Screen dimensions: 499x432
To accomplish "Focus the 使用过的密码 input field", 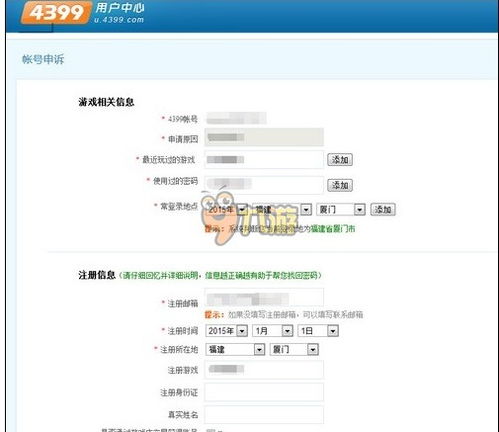I will (x=264, y=185).
